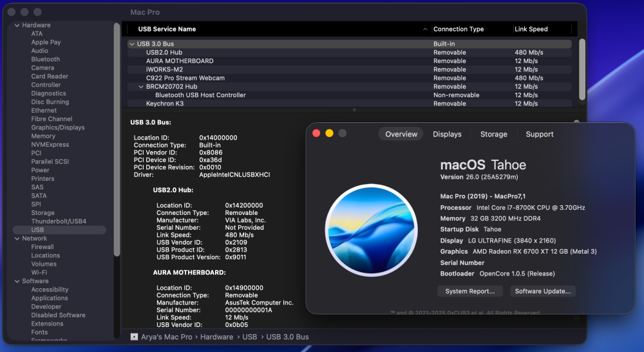
Task: Select SATA in the sidebar
Action: pos(39,196)
